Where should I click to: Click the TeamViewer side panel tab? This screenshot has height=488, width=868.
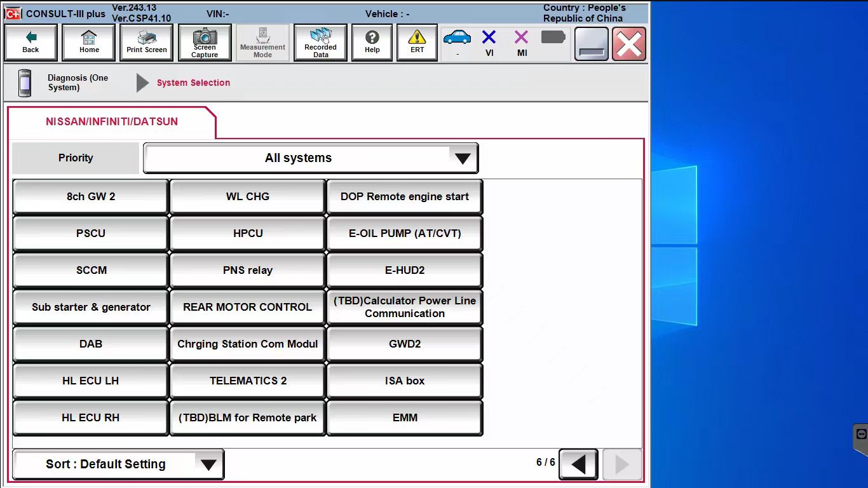click(x=861, y=440)
